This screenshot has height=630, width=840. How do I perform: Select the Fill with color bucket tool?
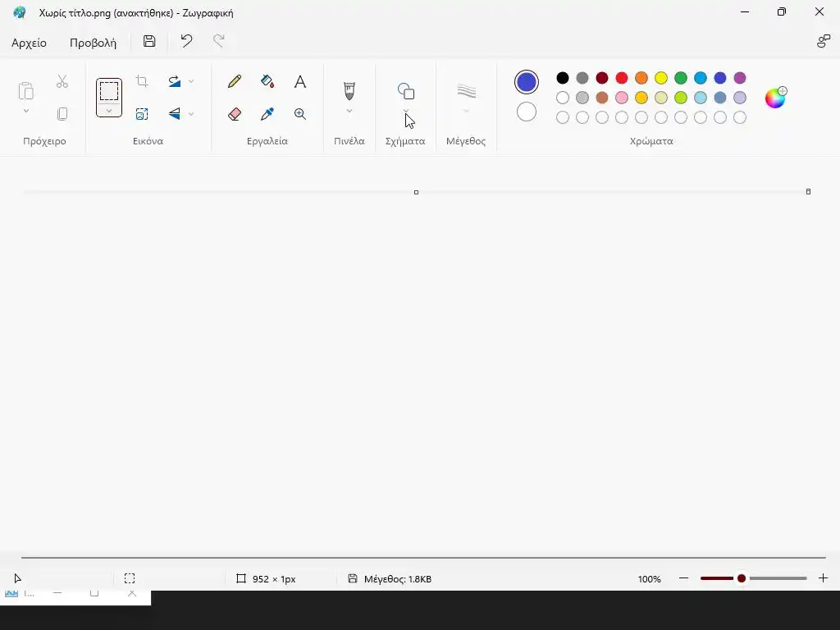[x=267, y=81]
